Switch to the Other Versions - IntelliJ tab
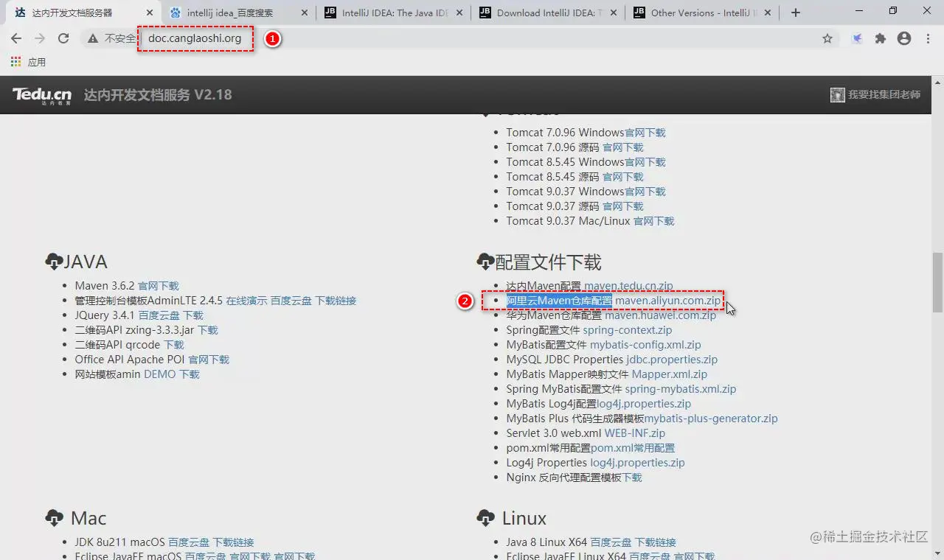Screen dimensions: 944x560 (704, 13)
